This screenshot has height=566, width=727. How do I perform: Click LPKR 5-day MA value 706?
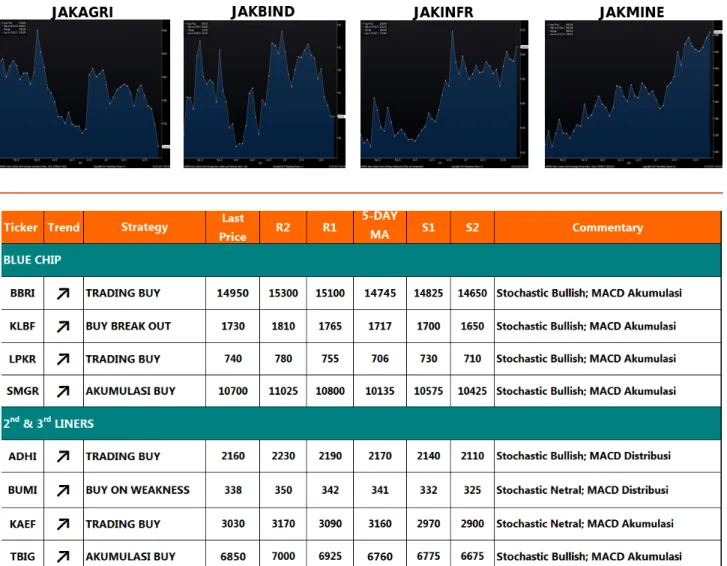click(380, 359)
